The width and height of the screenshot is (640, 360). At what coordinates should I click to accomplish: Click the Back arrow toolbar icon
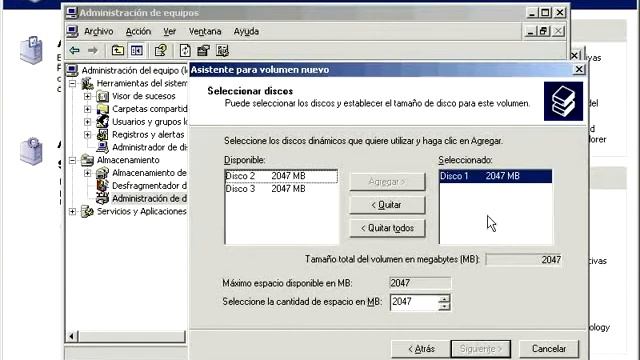point(74,50)
